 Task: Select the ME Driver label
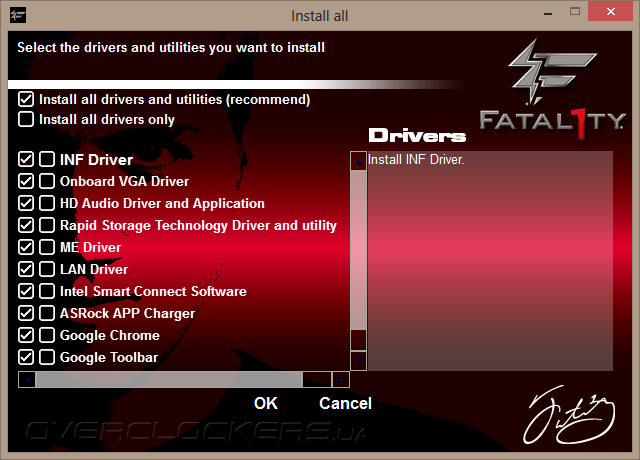(x=90, y=247)
